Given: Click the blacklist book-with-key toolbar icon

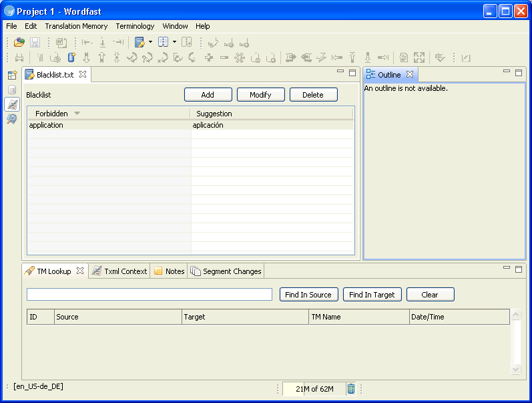Looking at the screenshot, I should (x=140, y=42).
